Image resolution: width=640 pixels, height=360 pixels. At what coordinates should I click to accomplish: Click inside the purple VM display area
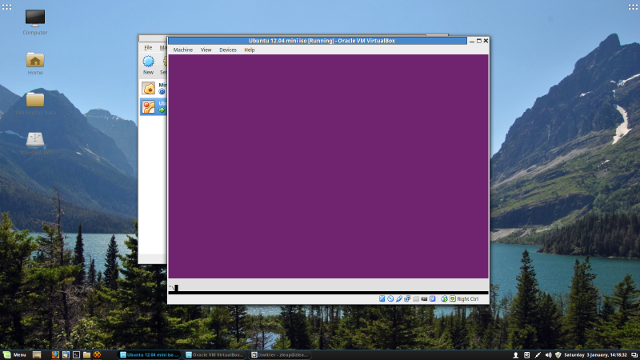tap(328, 166)
